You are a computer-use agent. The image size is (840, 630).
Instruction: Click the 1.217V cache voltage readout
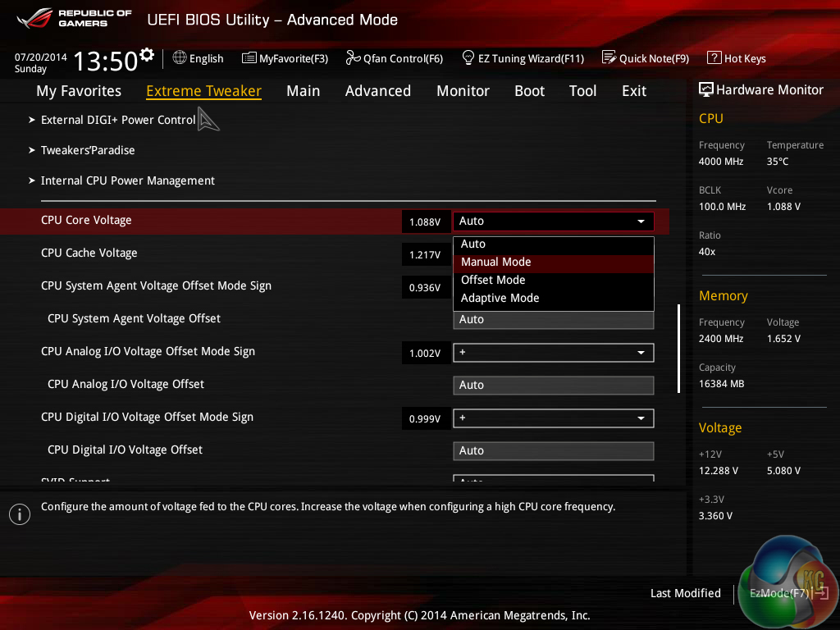(425, 255)
